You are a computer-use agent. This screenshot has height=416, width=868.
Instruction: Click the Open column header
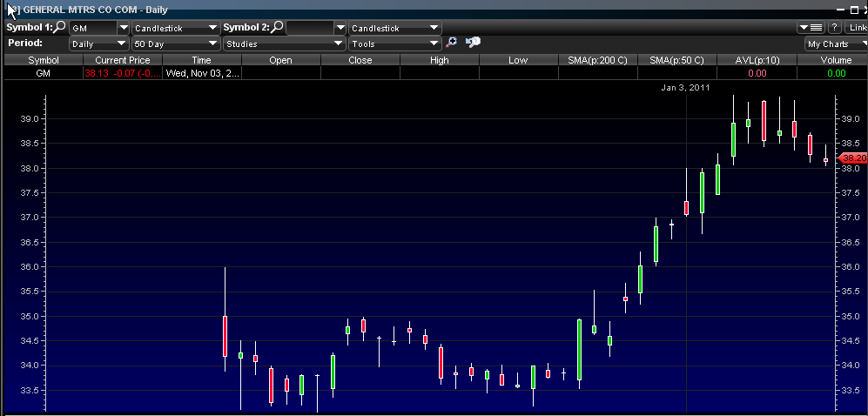coord(280,60)
